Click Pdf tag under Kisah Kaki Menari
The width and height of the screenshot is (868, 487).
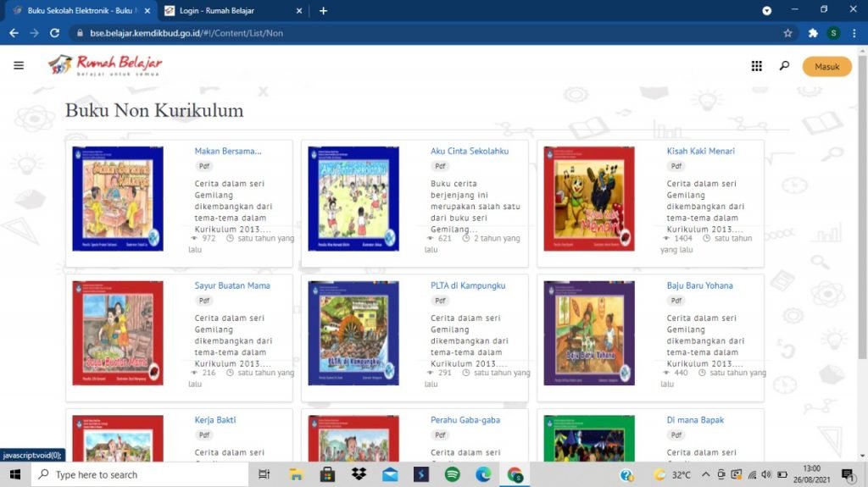676,166
